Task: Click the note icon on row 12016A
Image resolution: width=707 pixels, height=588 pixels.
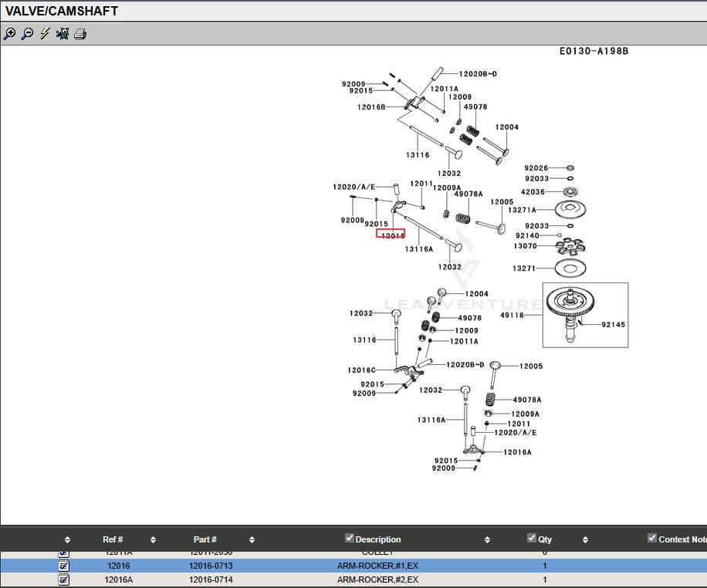Action: 64,580
